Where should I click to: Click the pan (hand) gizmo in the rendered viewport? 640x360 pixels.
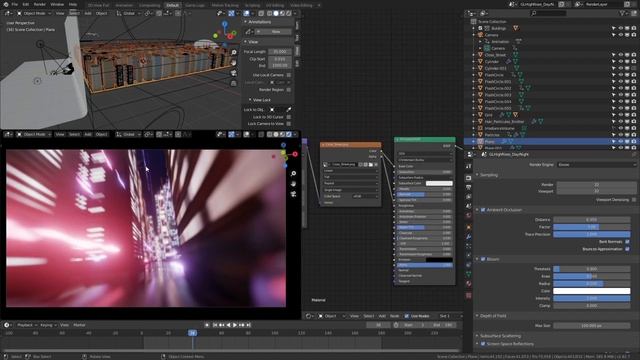pyautogui.click(x=293, y=184)
